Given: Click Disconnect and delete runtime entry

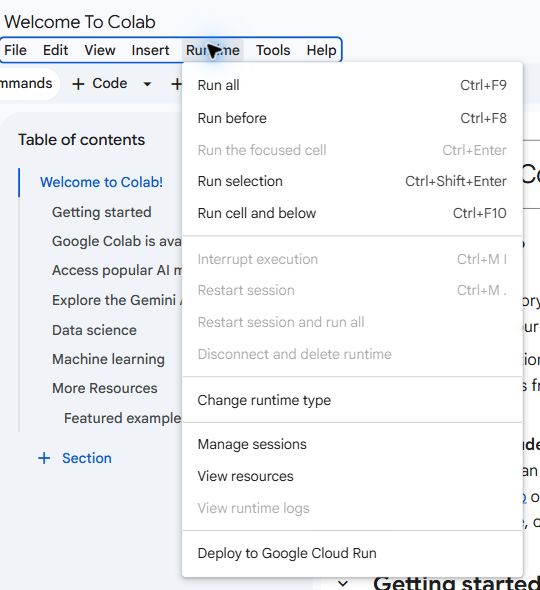Looking at the screenshot, I should pyautogui.click(x=352, y=354).
